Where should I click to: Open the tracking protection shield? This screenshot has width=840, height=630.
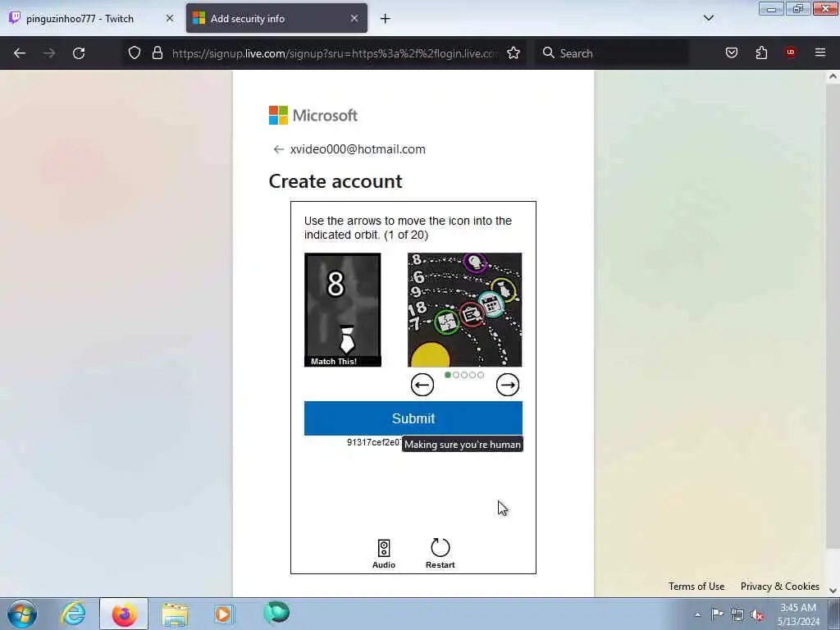(x=135, y=53)
